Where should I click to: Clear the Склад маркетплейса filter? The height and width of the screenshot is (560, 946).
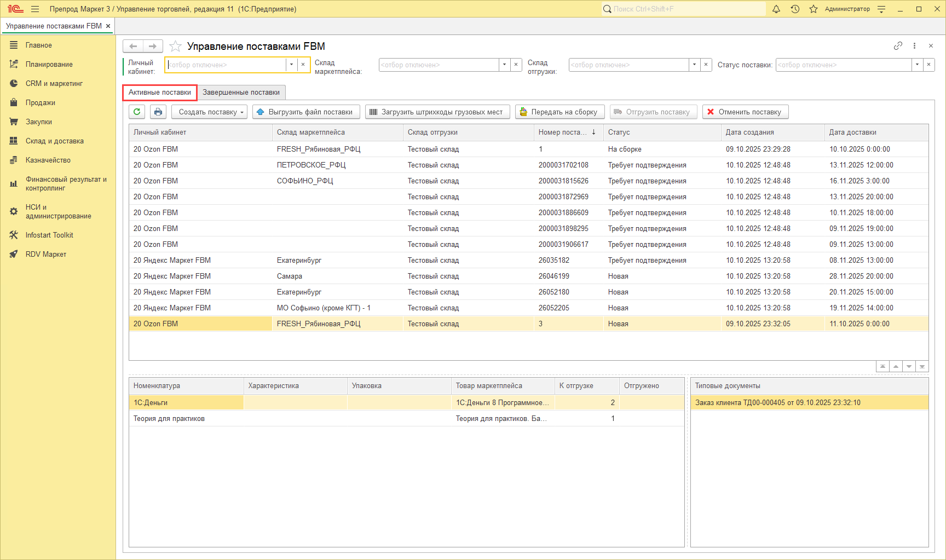[516, 65]
